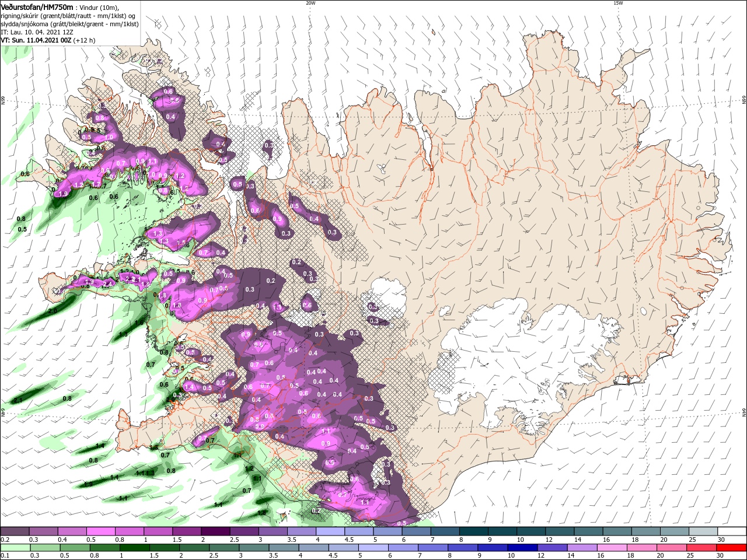Click the pale grey 25 swatch in the upper legend row
Screen dimensions: 747x560
coord(703,531)
